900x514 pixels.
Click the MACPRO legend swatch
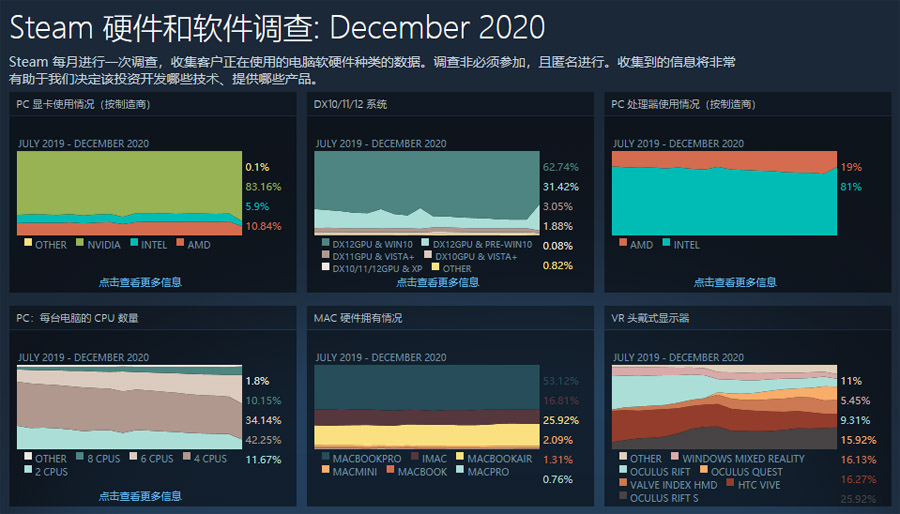coord(460,469)
